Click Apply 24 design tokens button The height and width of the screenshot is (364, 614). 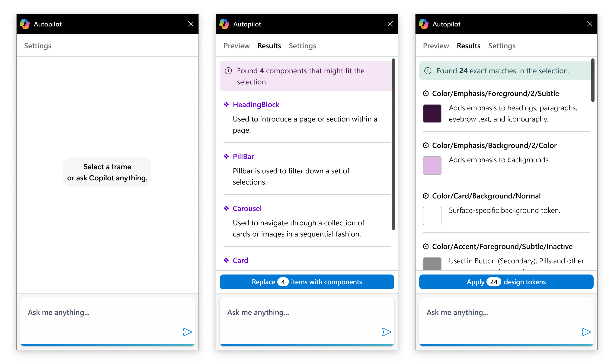click(506, 282)
